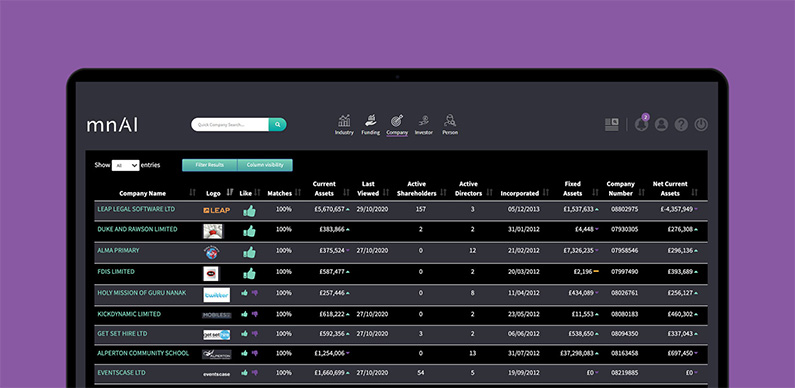Open the Company target icon
Image resolution: width=795 pixels, height=388 pixels.
[x=397, y=121]
